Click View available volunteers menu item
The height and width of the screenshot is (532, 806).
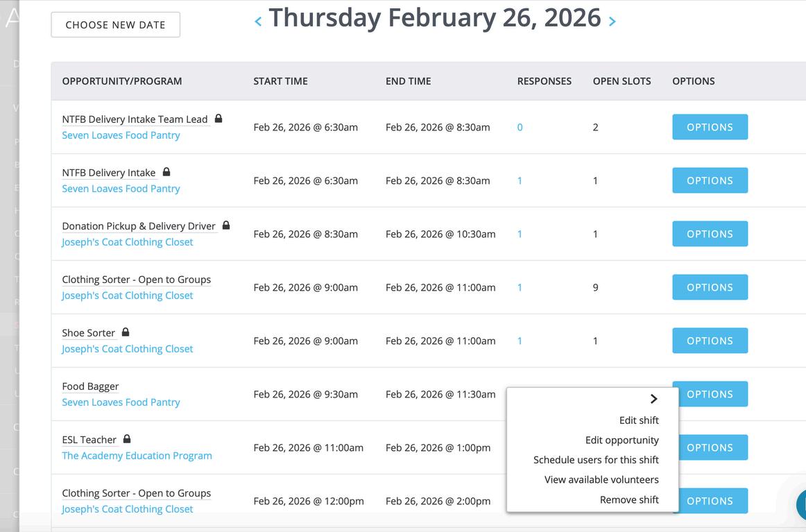pyautogui.click(x=601, y=479)
